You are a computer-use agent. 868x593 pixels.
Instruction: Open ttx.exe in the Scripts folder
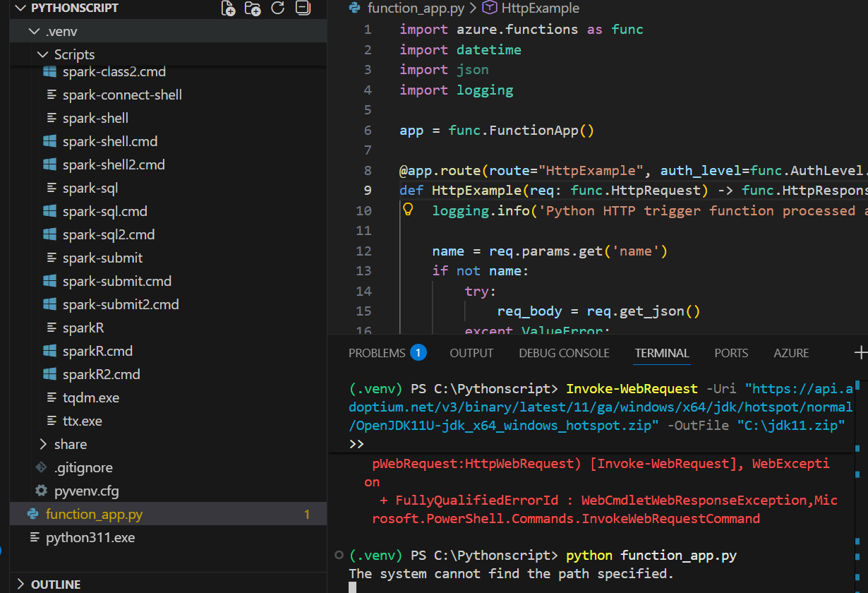[82, 421]
